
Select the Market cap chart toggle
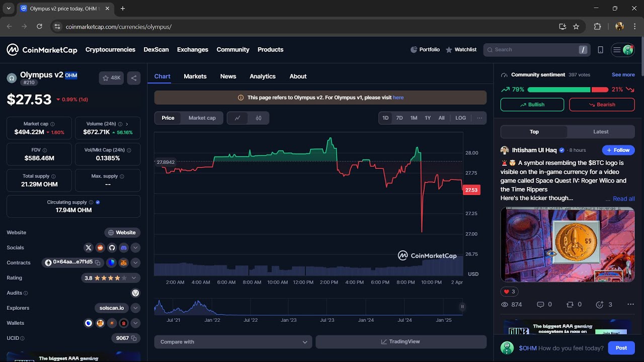tap(202, 118)
